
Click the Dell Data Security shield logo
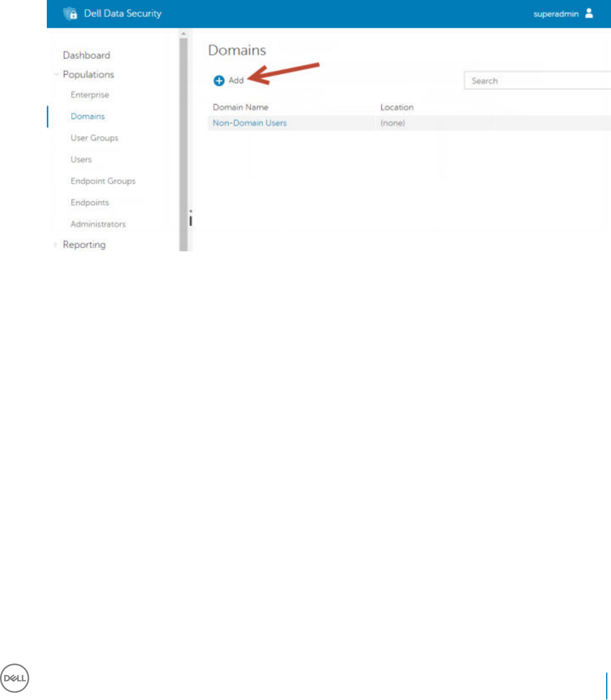tap(71, 14)
